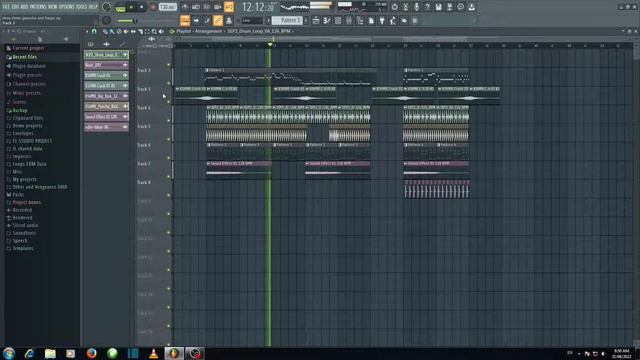
Task: Click the stop transport button
Action: click(142, 7)
